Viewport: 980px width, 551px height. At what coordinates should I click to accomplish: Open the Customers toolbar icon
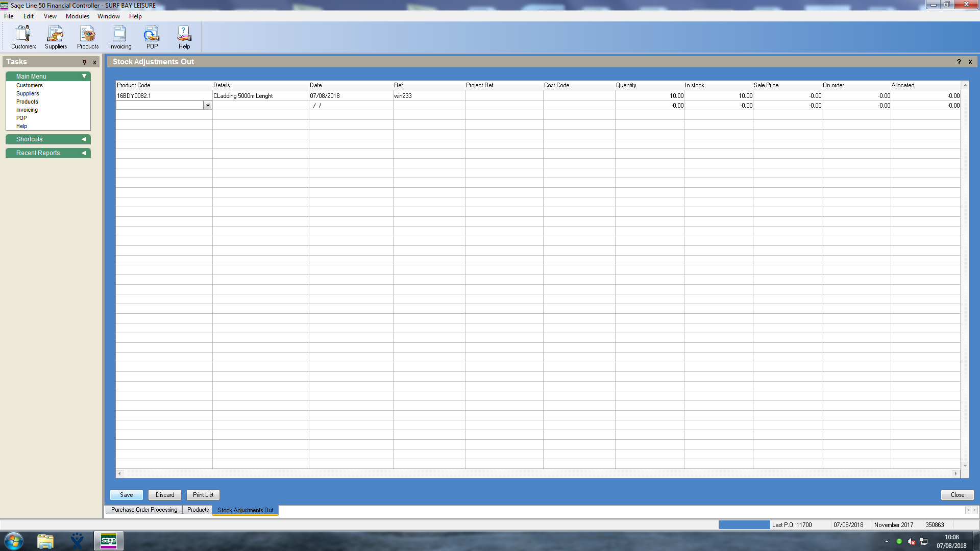tap(23, 37)
